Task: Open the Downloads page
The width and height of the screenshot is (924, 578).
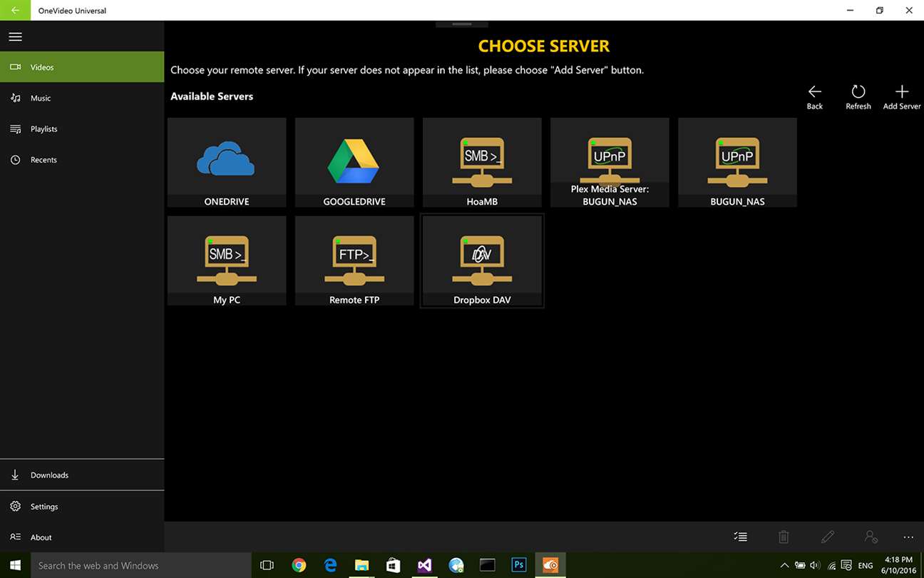Action: 82,475
